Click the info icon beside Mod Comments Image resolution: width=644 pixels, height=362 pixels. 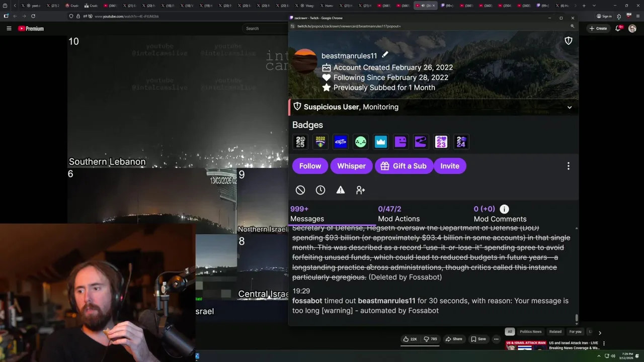pos(504,209)
